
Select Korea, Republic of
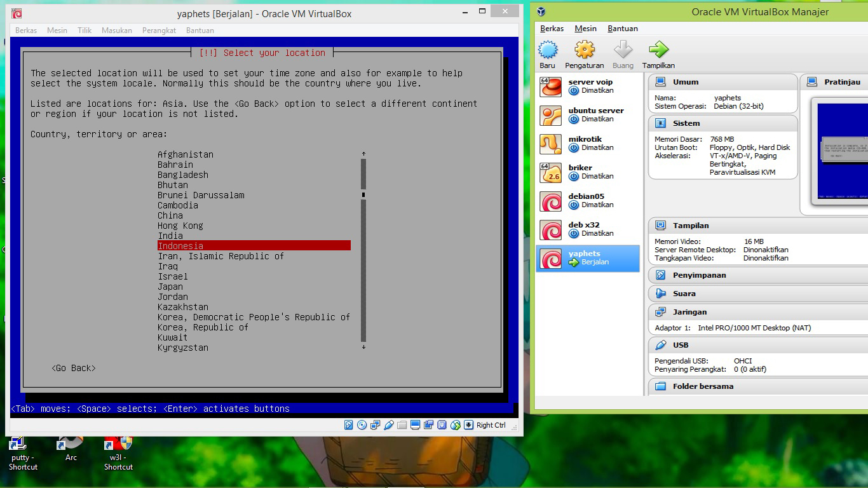[203, 327]
